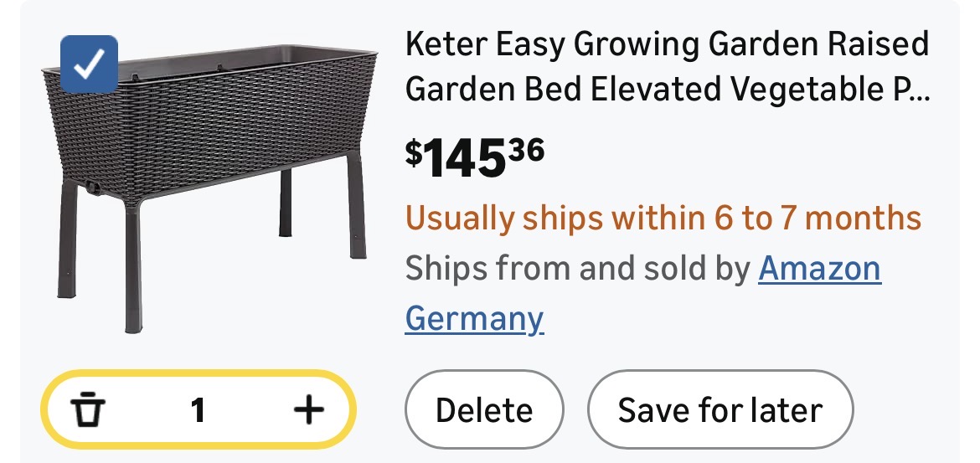Click the Germany link text
This screenshot has height=463, width=980.
coord(474,319)
